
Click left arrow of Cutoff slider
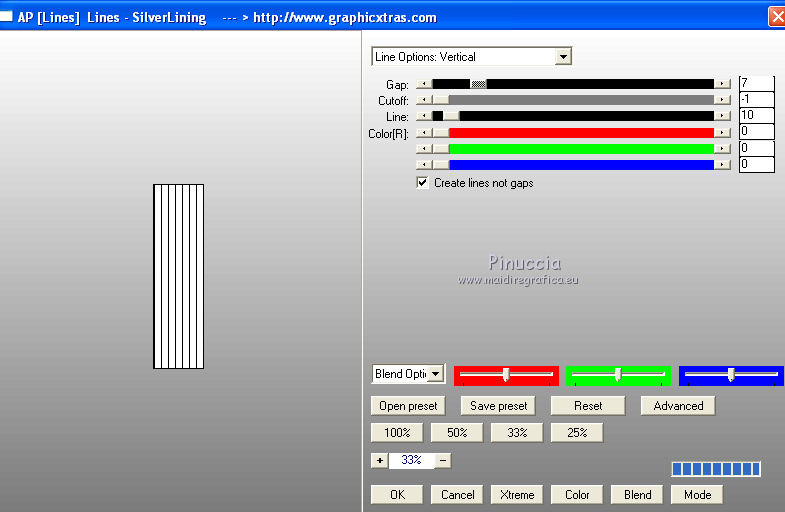[424, 100]
